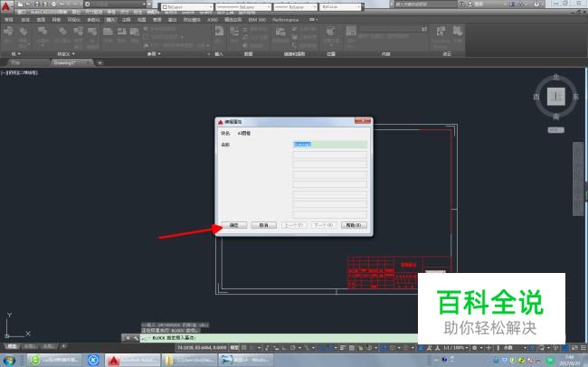The height and width of the screenshot is (367, 588).
Task: Click the Help question mark icon in title bar
Action: click(536, 5)
